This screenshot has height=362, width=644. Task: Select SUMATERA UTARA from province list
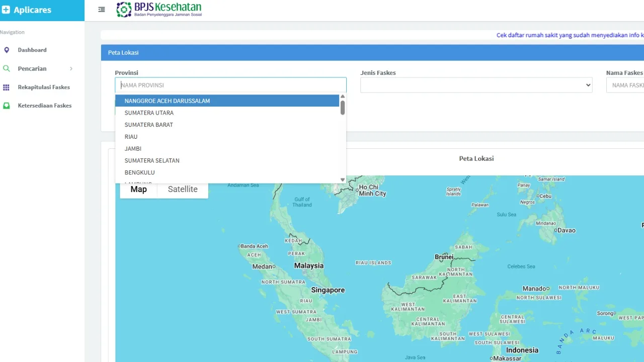click(227, 113)
